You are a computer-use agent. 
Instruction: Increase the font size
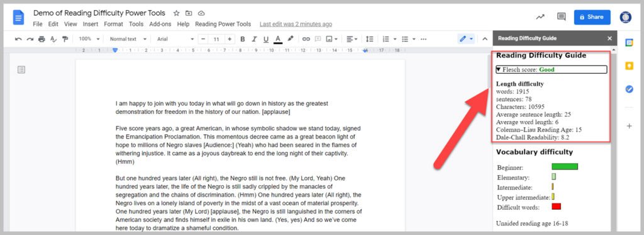(x=229, y=39)
